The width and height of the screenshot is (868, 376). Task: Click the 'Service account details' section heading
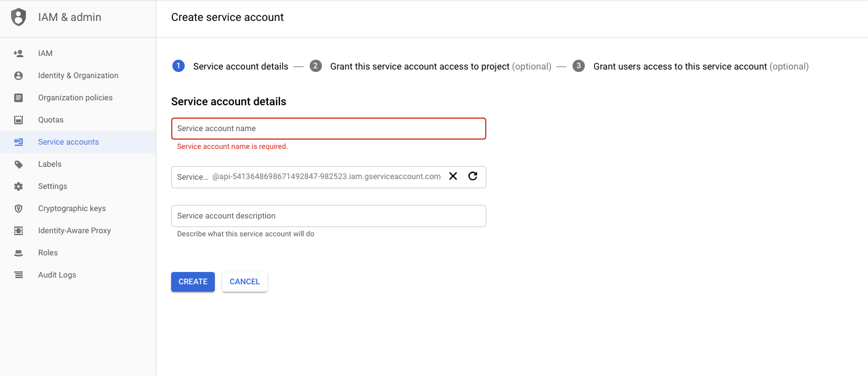pyautogui.click(x=228, y=102)
